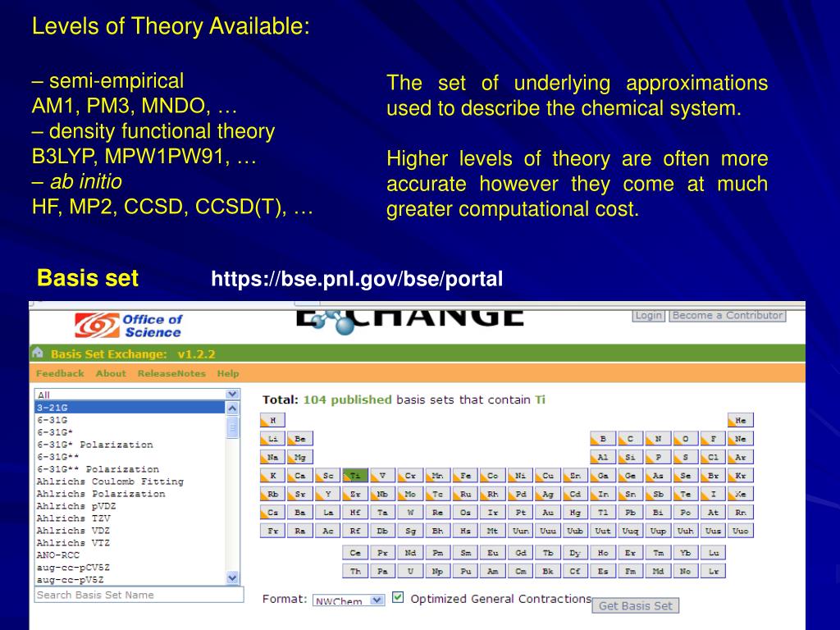Image resolution: width=840 pixels, height=630 pixels.
Task: Open the Feedback menu item
Action: (60, 373)
